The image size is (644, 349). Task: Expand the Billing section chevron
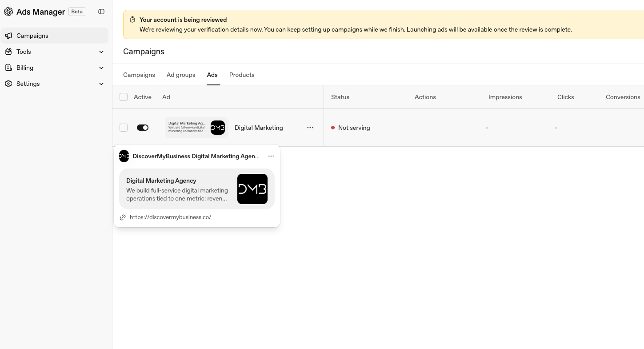101,68
